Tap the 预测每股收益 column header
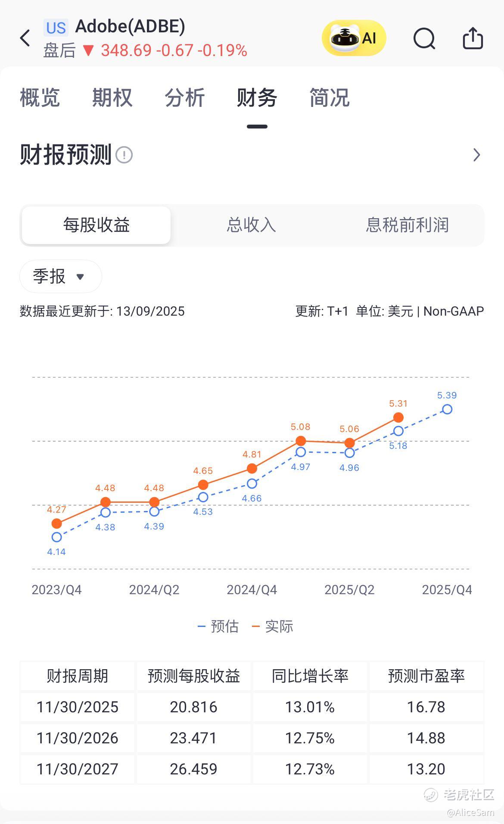 pyautogui.click(x=194, y=676)
